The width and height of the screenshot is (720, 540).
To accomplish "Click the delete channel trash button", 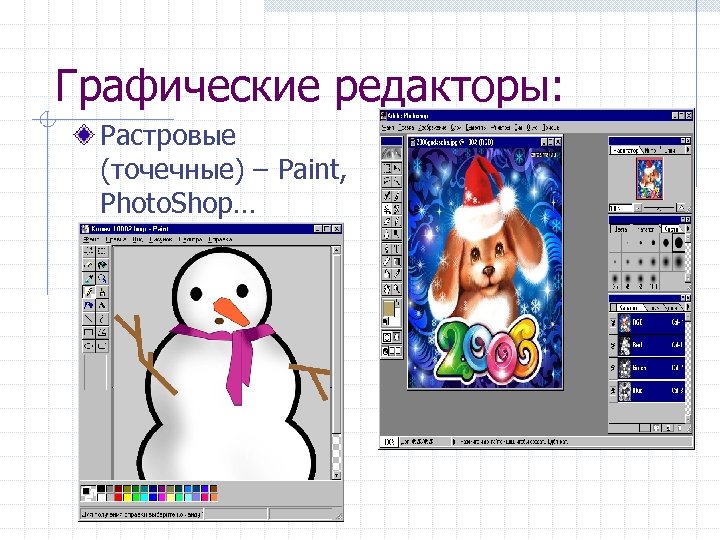I will coord(679,427).
